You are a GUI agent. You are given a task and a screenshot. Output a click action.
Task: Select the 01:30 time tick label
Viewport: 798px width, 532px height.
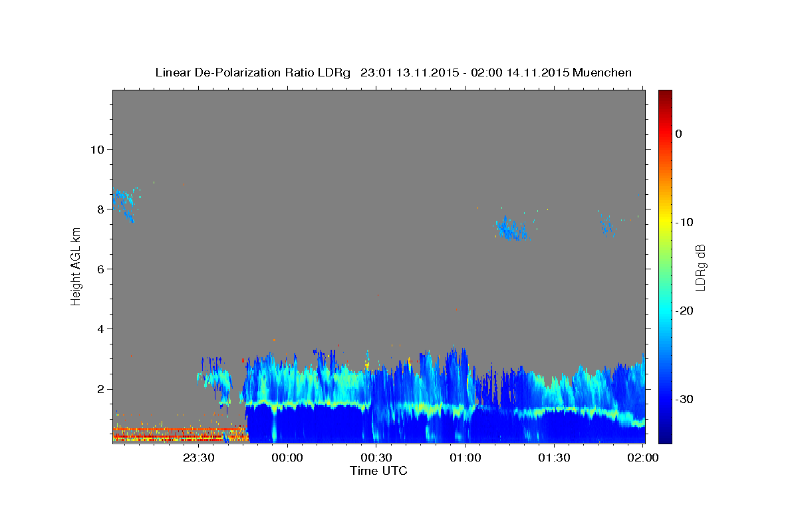[x=554, y=458]
